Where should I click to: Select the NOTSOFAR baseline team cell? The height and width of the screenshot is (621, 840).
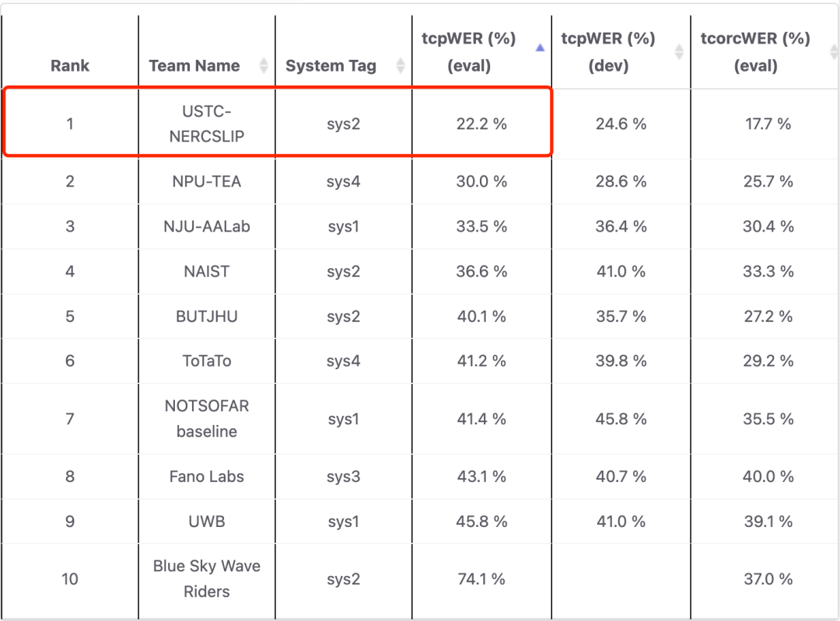coord(207,419)
